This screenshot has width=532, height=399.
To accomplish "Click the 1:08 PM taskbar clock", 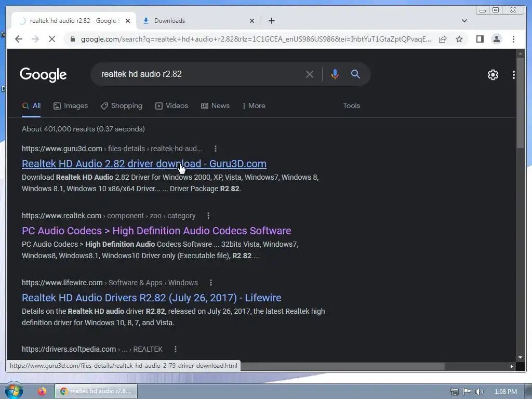I will (x=506, y=392).
